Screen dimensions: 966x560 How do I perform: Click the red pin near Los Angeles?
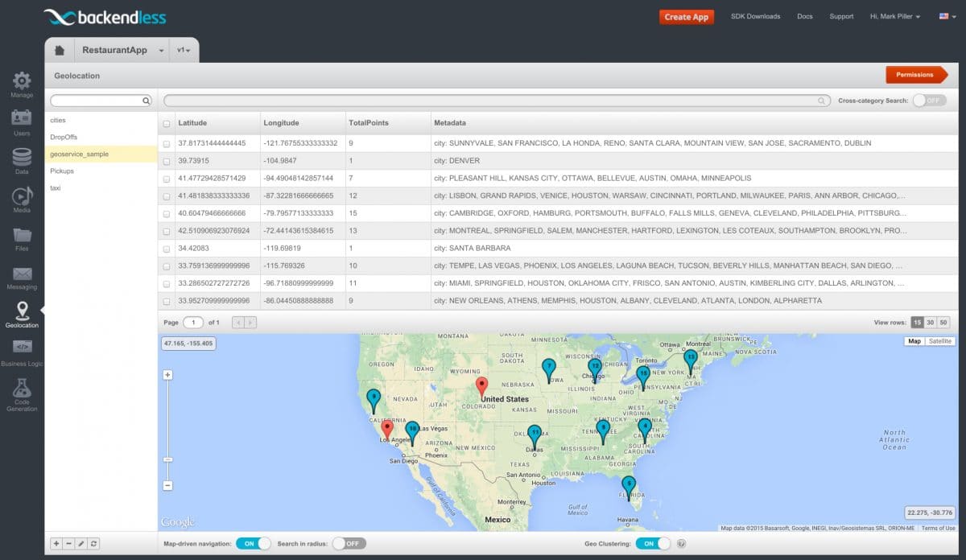(x=387, y=429)
